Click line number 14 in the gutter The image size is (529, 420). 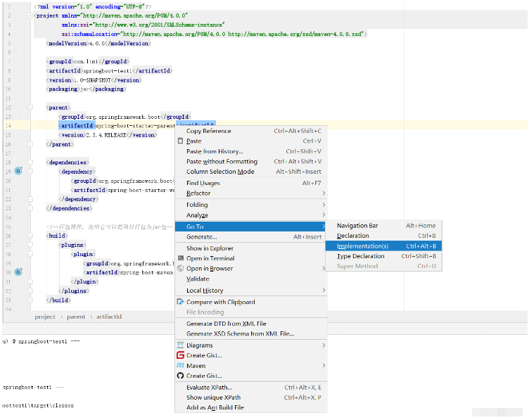click(x=8, y=125)
